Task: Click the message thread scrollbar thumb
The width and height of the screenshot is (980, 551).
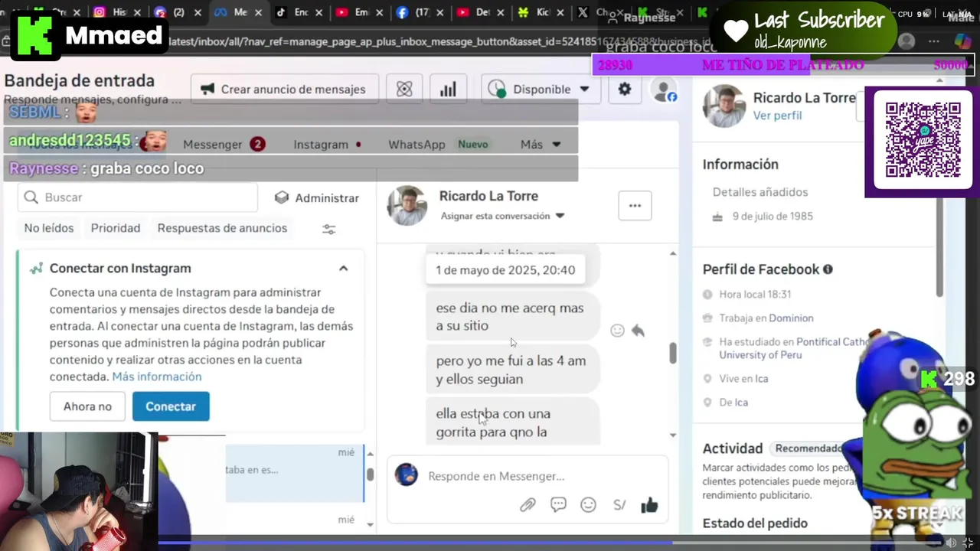Action: pos(673,353)
